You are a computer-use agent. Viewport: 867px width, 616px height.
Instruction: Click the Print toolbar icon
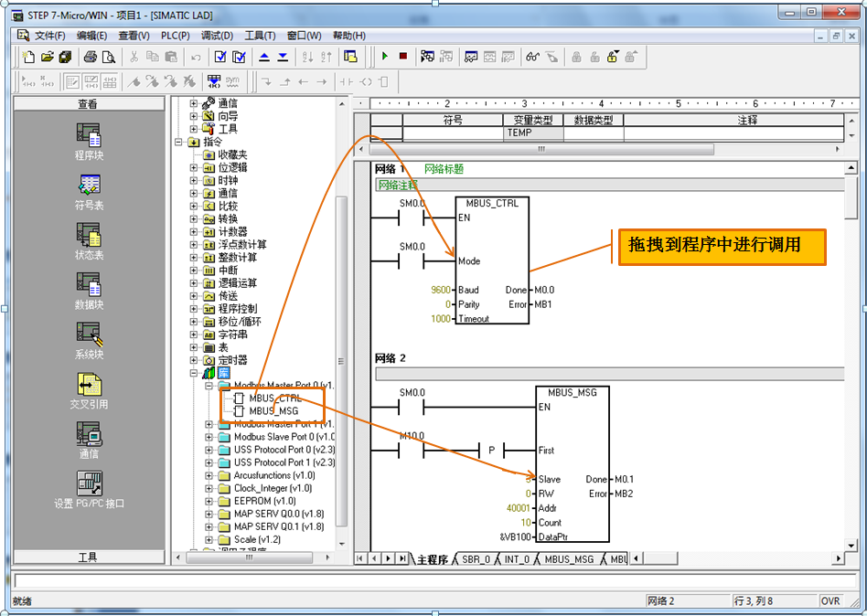point(91,57)
